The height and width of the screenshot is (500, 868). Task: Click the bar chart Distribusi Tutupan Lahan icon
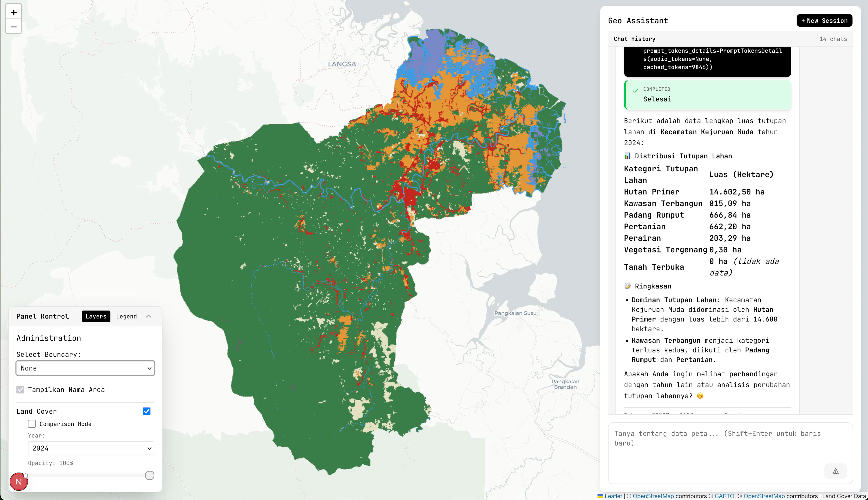point(627,156)
